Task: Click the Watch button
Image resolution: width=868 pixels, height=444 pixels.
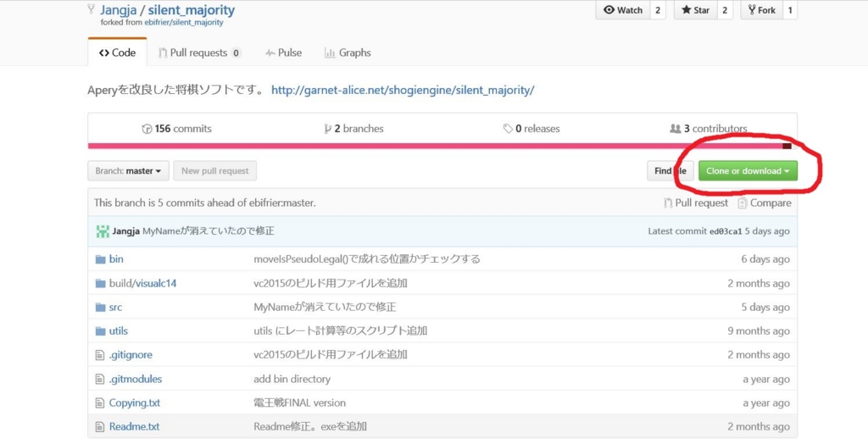Action: pos(623,10)
